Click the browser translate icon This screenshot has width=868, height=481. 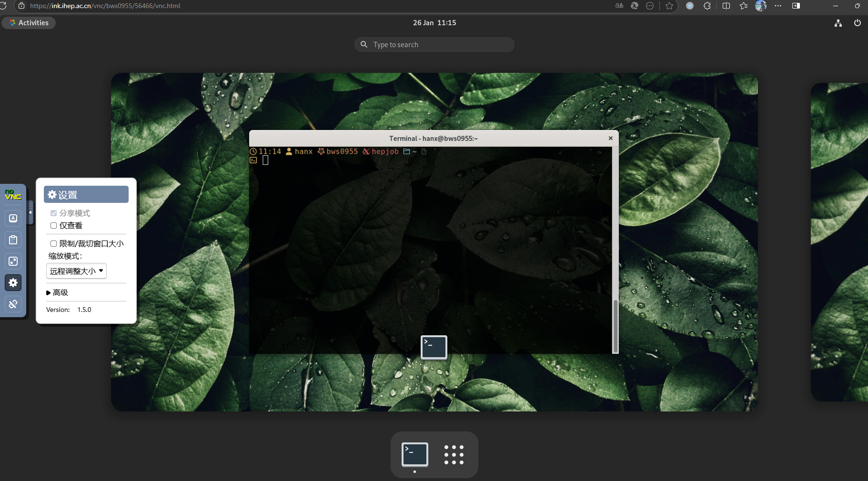click(x=619, y=6)
